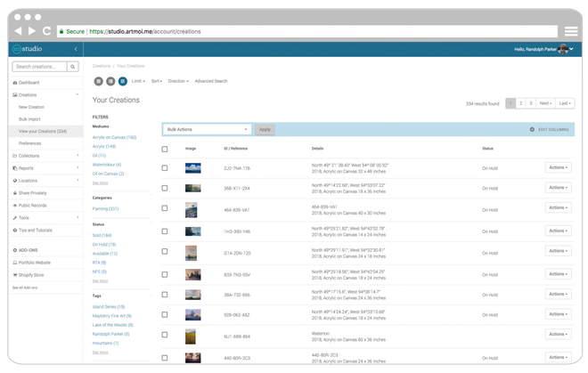Click inside the Search creations field
Screen dimensions: 588x373
(x=40, y=67)
